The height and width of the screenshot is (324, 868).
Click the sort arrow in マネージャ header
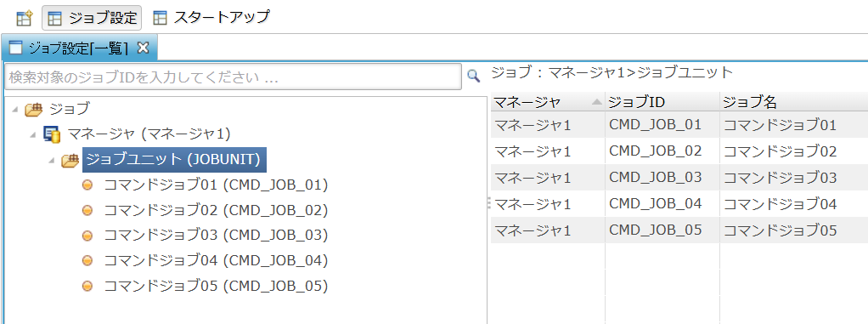(596, 102)
